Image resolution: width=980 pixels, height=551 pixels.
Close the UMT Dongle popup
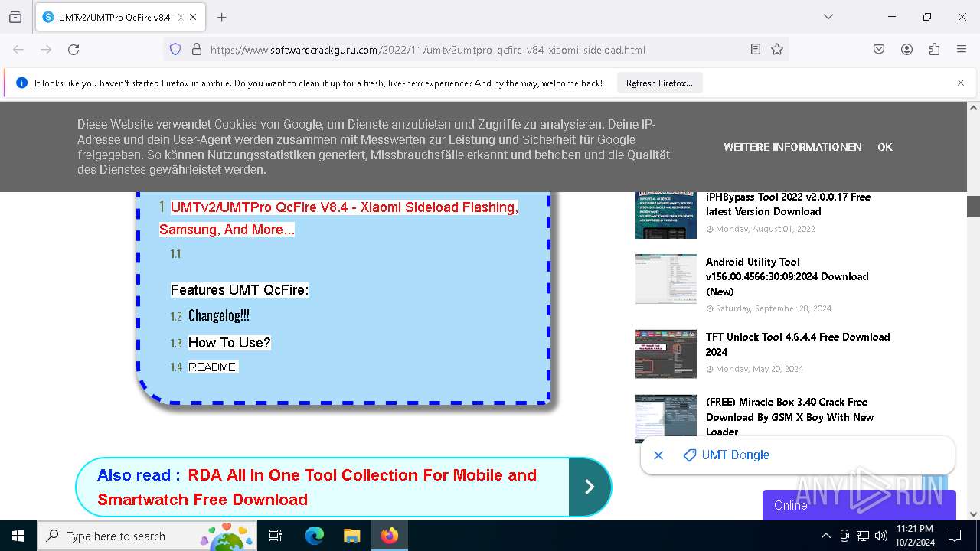tap(658, 455)
